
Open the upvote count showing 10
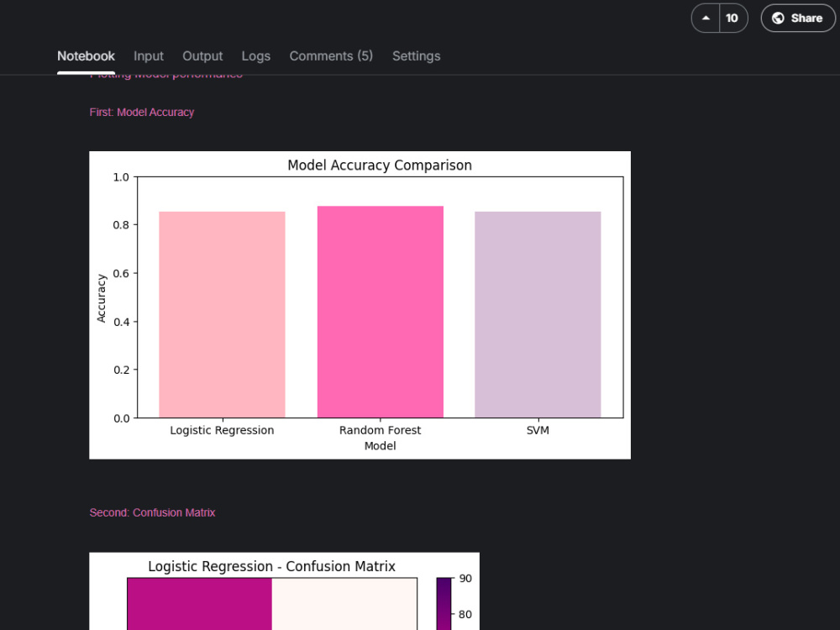(x=732, y=18)
